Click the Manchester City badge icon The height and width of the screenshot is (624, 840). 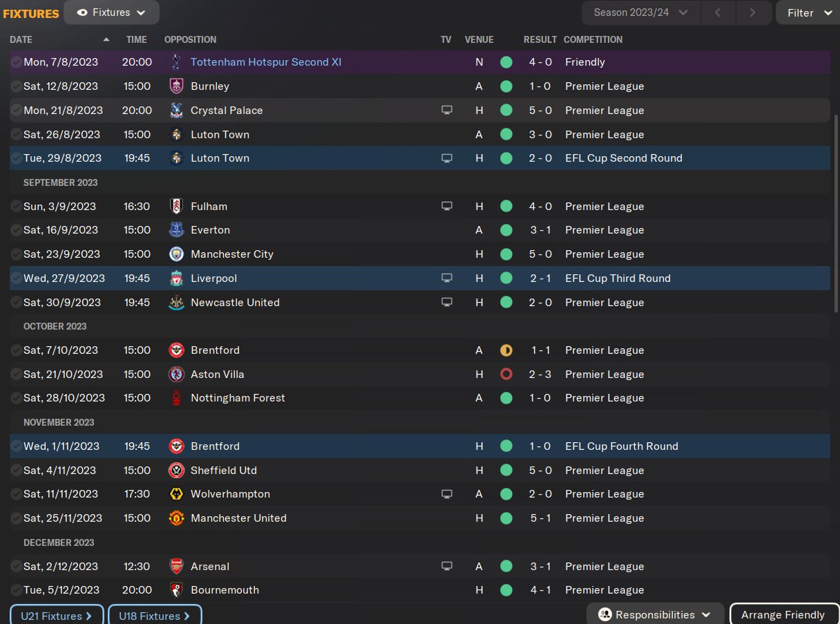click(176, 254)
